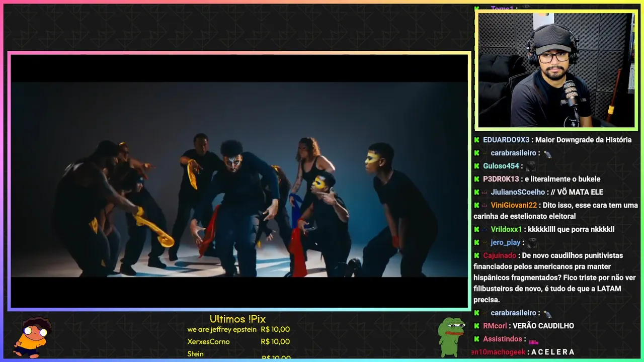Click the streamer webcam feed
The width and height of the screenshot is (644, 362).
point(556,70)
